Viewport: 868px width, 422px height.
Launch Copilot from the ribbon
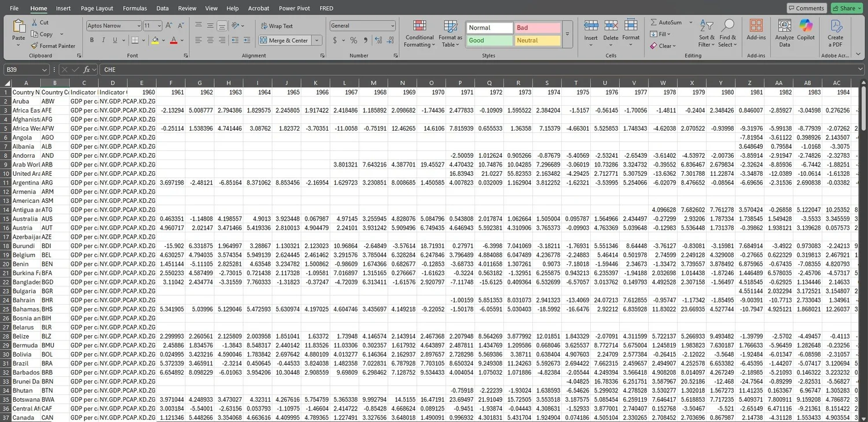tap(806, 33)
